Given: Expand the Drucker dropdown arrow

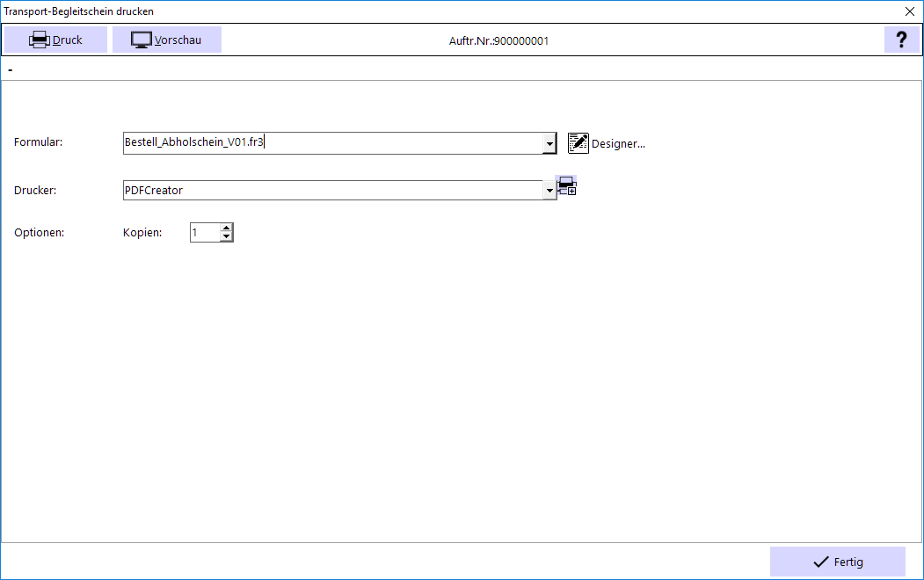Looking at the screenshot, I should coord(549,190).
